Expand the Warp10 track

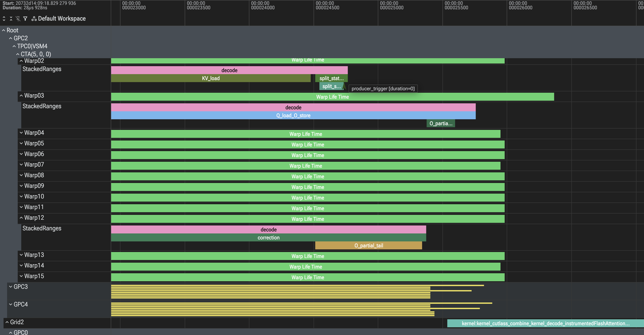click(x=21, y=196)
